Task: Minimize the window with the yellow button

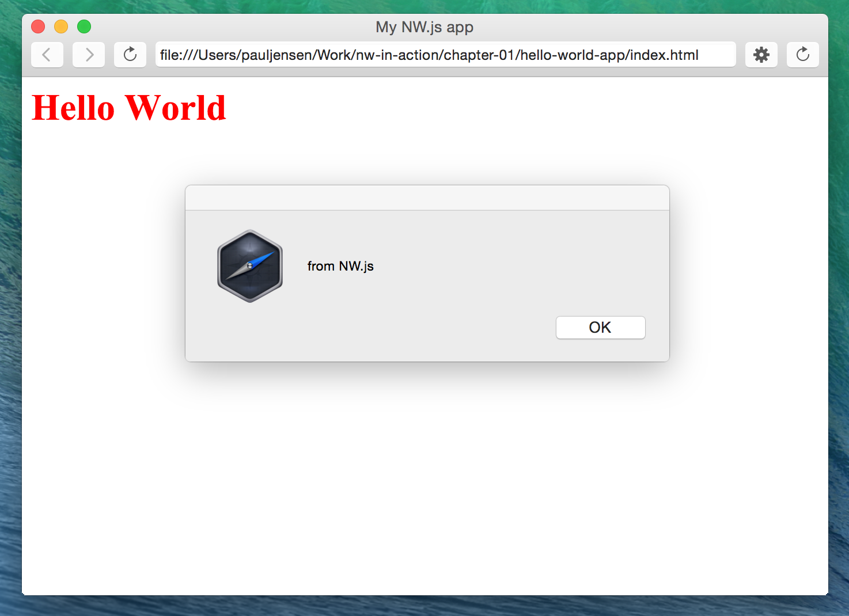Action: [61, 26]
